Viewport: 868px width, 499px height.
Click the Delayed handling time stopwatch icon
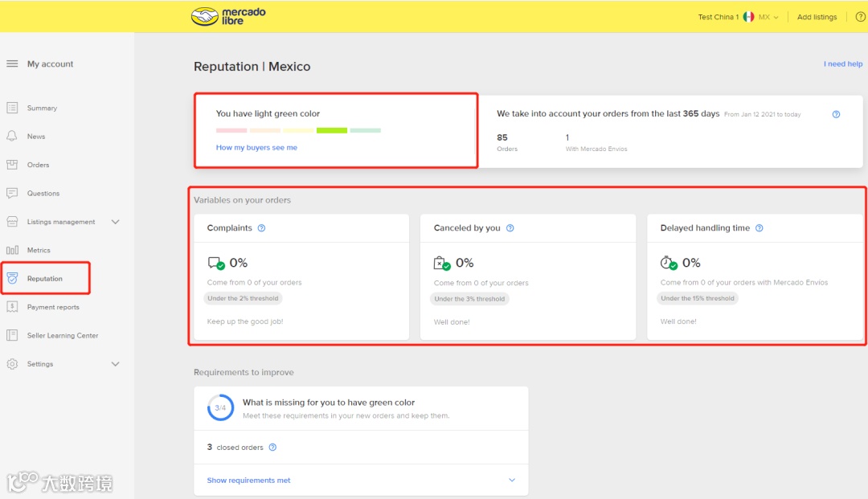pyautogui.click(x=669, y=263)
